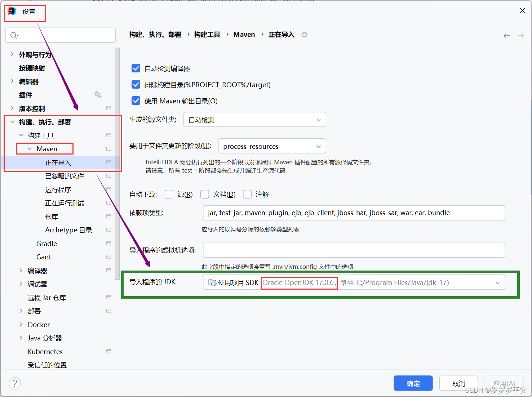The width and height of the screenshot is (532, 397).
Task: Click the project-level icon next to Archetype 目录
Action: [x=108, y=230]
